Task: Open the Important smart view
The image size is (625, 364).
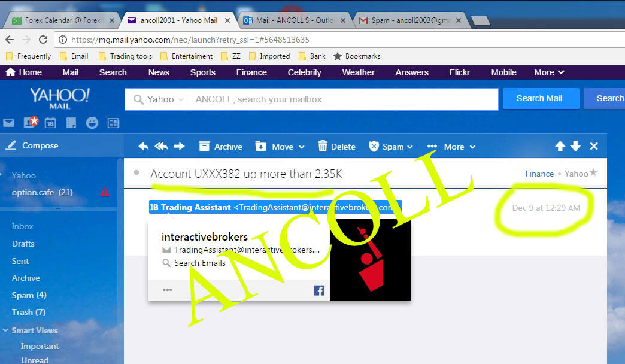Action: 40,346
